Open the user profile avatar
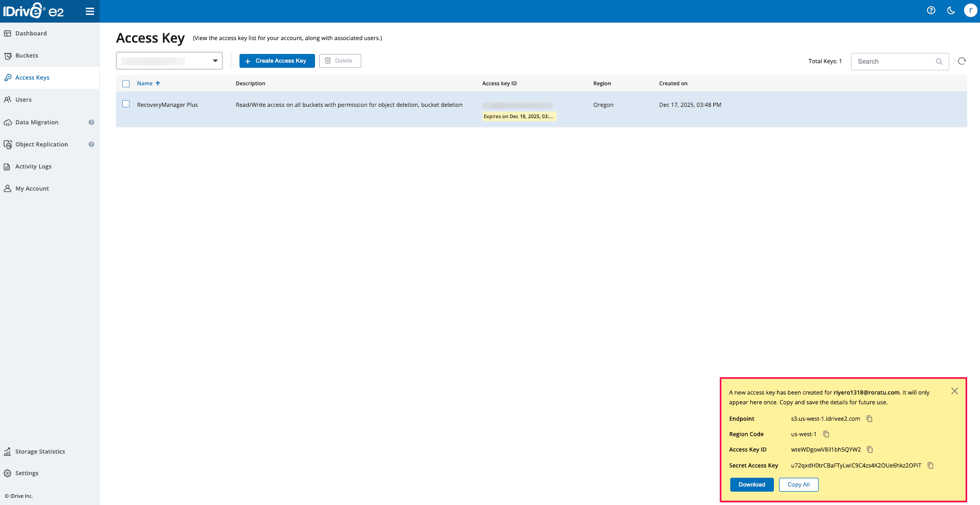This screenshot has width=980, height=505. pos(970,10)
